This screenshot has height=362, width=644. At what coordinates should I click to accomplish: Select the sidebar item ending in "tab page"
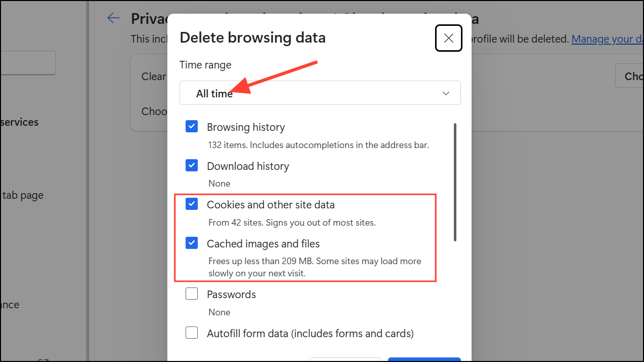click(23, 195)
